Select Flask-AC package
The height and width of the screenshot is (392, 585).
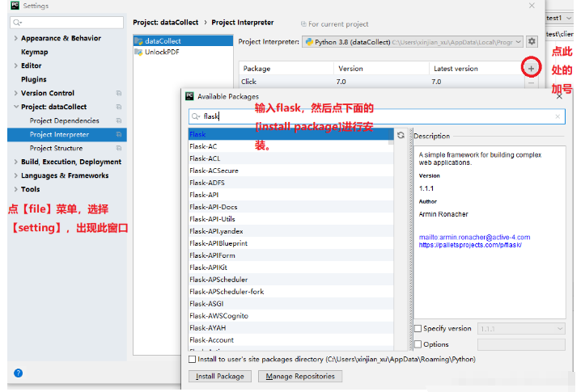coord(290,146)
